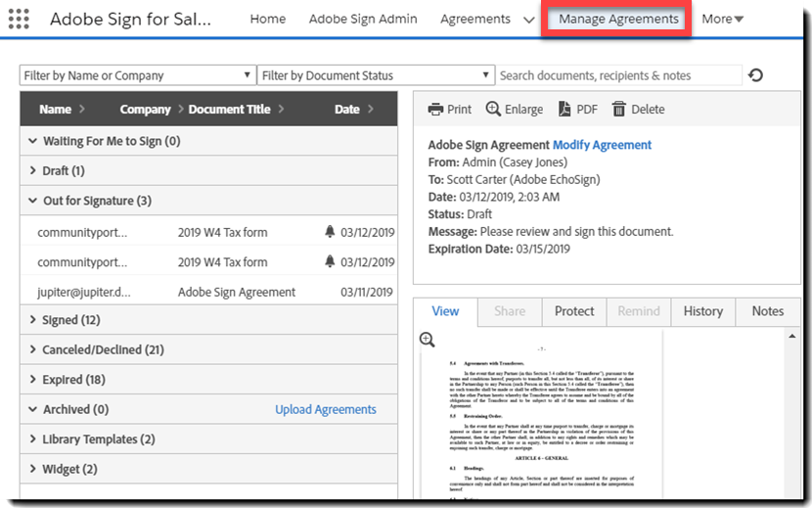
Task: Click the Upload Agreements link
Action: tap(326, 409)
